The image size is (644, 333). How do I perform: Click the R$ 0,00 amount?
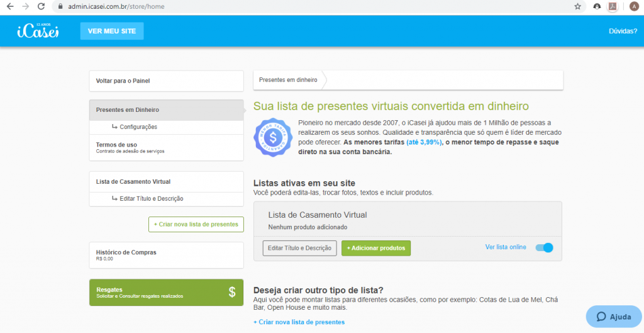tap(104, 259)
